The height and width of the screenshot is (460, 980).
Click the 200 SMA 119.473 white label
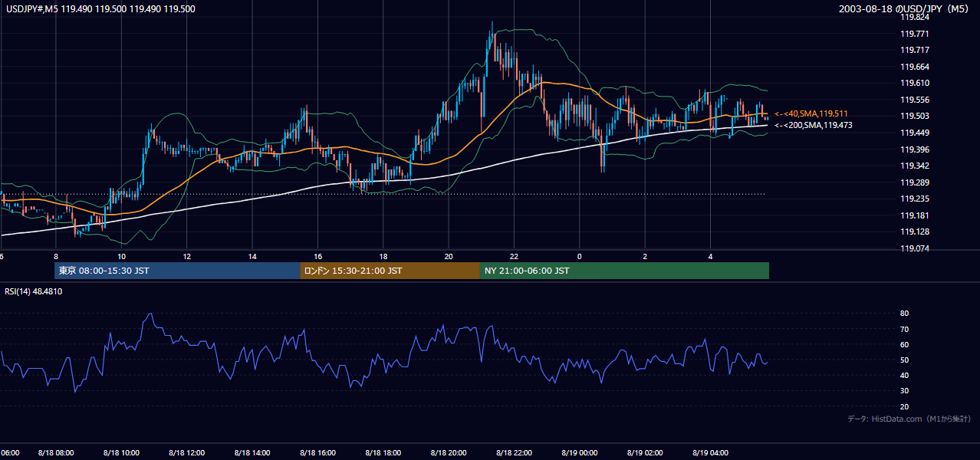pos(813,125)
